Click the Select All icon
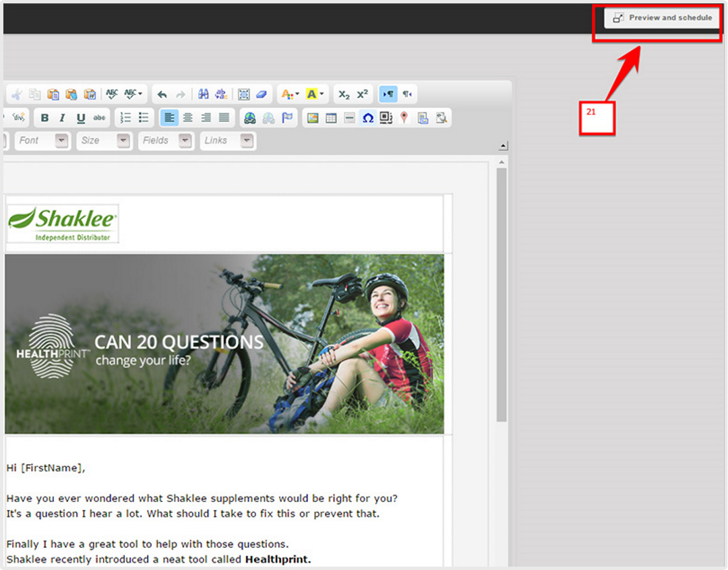 tap(243, 95)
